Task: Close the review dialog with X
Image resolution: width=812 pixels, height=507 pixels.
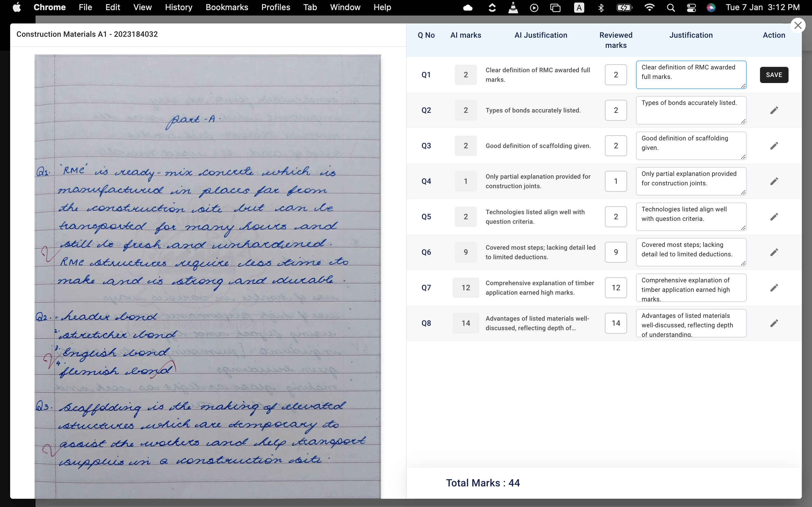Action: pyautogui.click(x=798, y=25)
